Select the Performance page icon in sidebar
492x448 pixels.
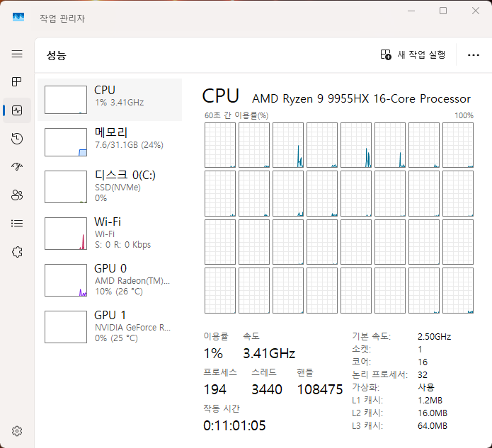coord(17,110)
